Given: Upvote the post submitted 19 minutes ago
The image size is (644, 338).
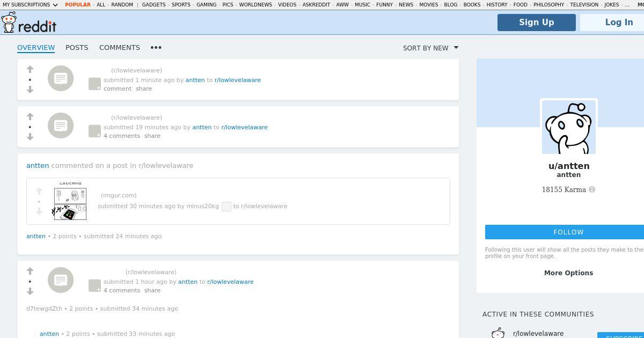Looking at the screenshot, I should (30, 116).
